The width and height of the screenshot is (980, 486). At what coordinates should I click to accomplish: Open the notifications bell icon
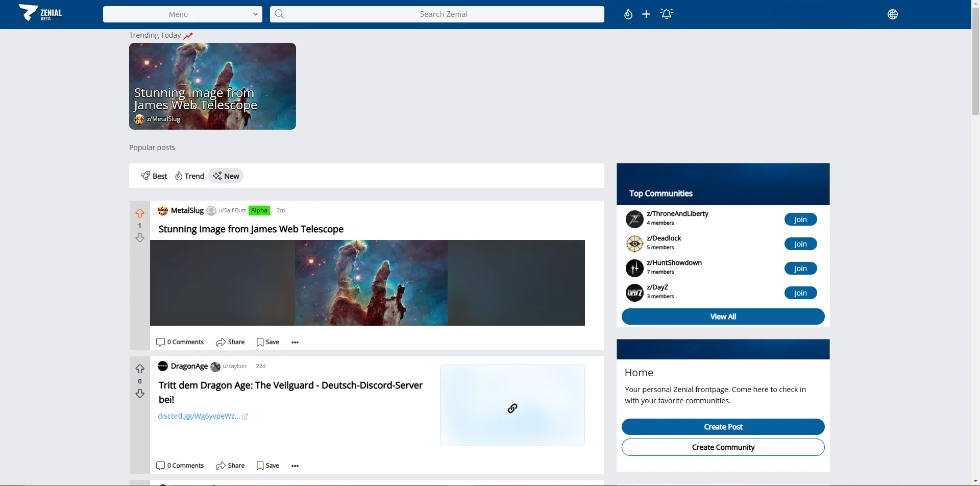pyautogui.click(x=667, y=14)
